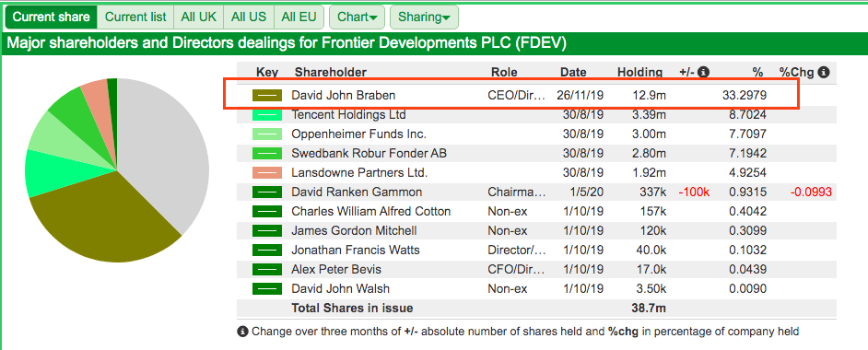The height and width of the screenshot is (350, 868).
Task: Switch to the Current list tab
Action: pos(135,17)
